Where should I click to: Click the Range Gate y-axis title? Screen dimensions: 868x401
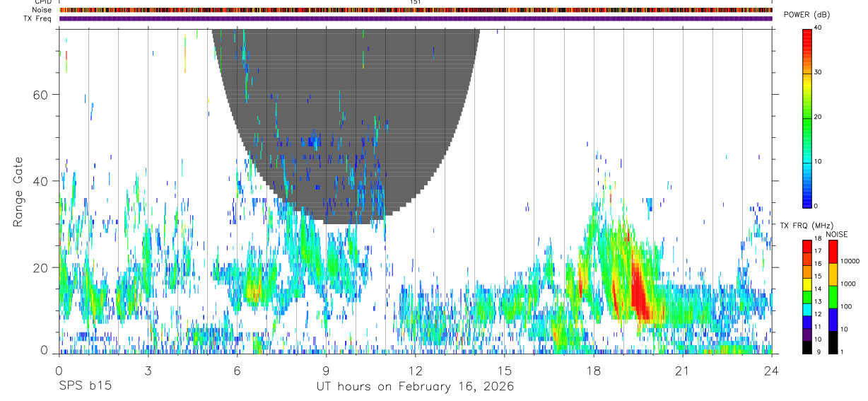coord(18,192)
